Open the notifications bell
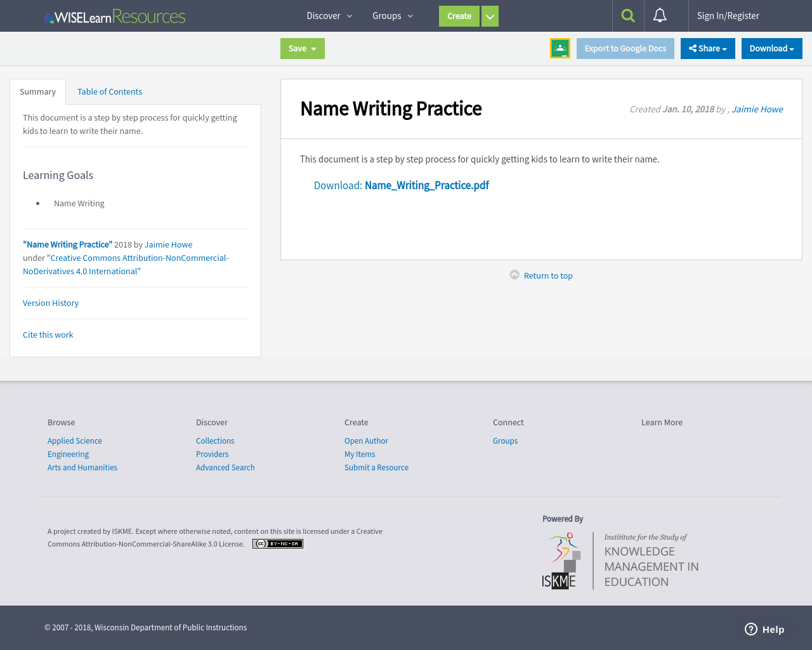812x650 pixels. (660, 16)
